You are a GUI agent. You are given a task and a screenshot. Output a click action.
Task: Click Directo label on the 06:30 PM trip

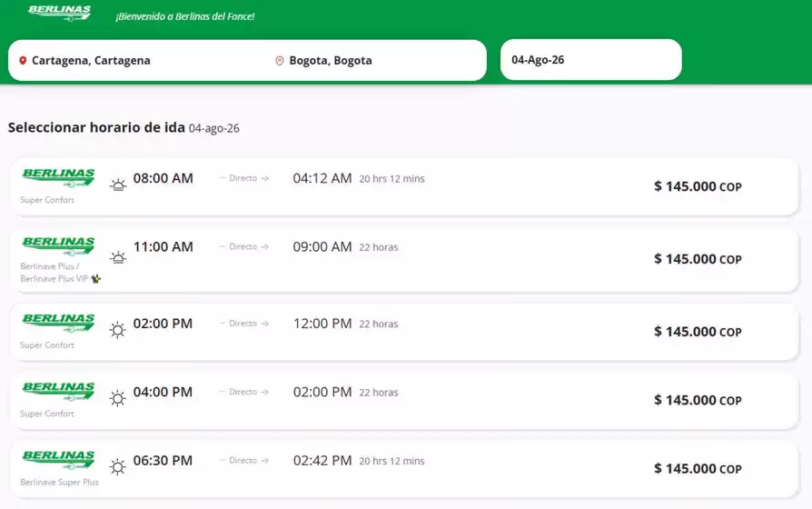(243, 460)
